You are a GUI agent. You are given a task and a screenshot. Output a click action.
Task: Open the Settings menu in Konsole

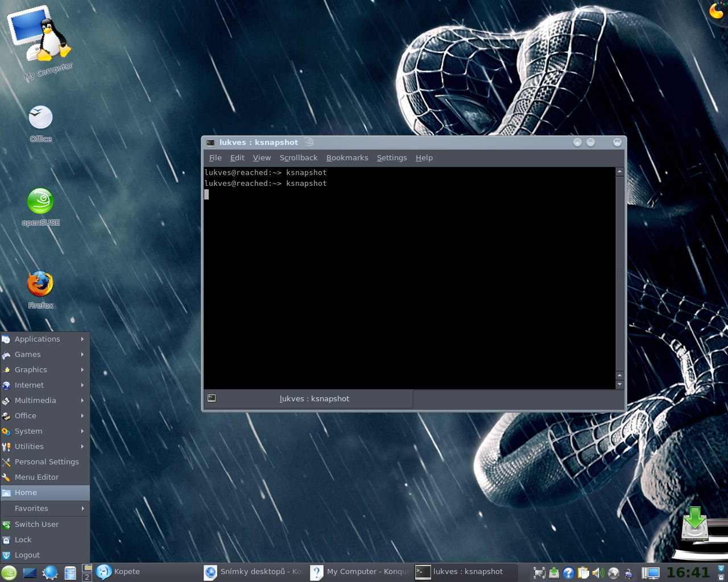coord(392,158)
